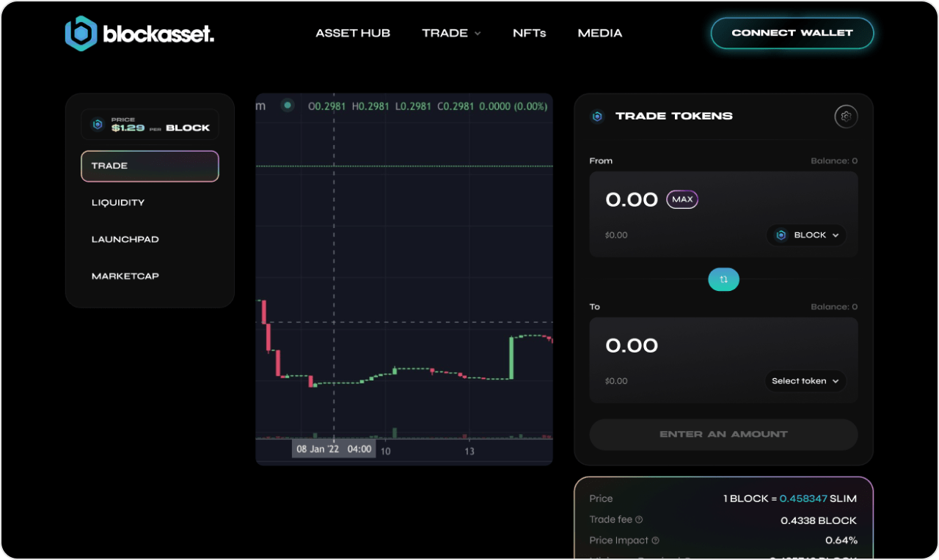Click the 08 Jan '22 04:00 label
This screenshot has height=560, width=939.
pos(334,449)
